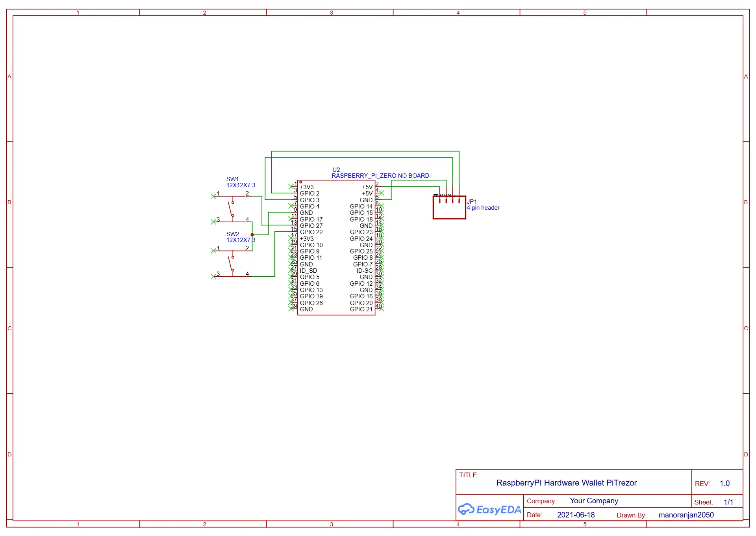756x536 pixels.
Task: Select the SW1 switch lever symbol
Action: (232, 209)
